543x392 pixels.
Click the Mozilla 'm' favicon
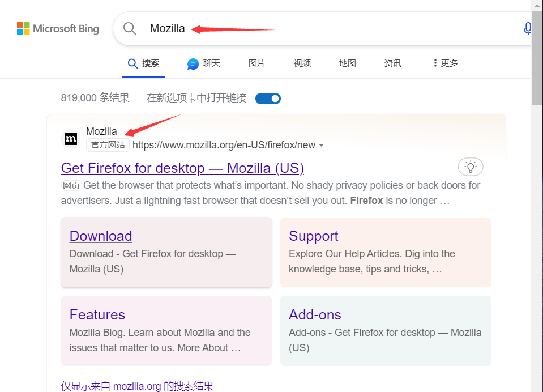(71, 139)
